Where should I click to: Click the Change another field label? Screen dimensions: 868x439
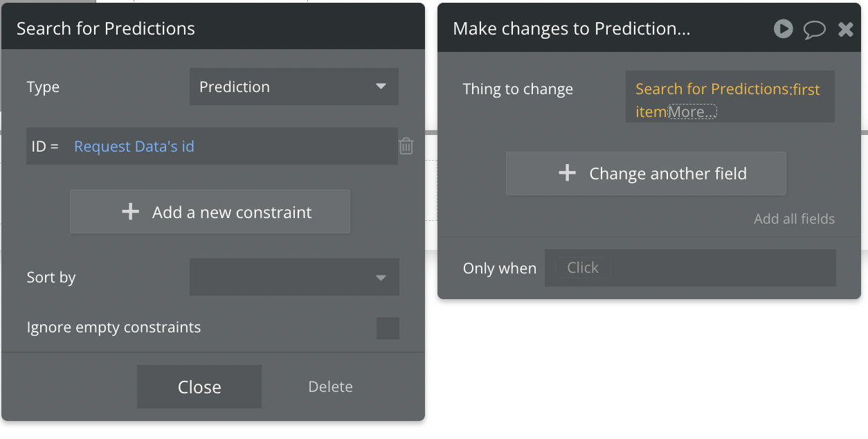point(667,173)
